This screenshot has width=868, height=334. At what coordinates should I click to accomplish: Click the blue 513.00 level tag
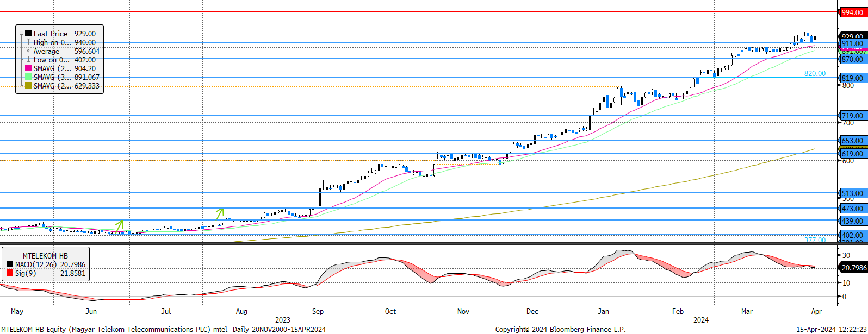pos(852,193)
